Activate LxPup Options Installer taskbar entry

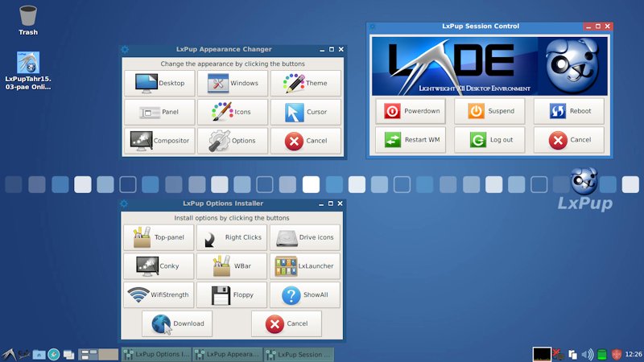point(157,354)
